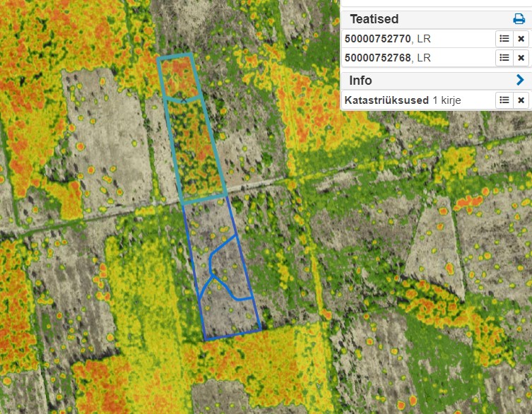Remove notice 50000752770 from the list
The width and height of the screenshot is (532, 414).
(x=521, y=39)
